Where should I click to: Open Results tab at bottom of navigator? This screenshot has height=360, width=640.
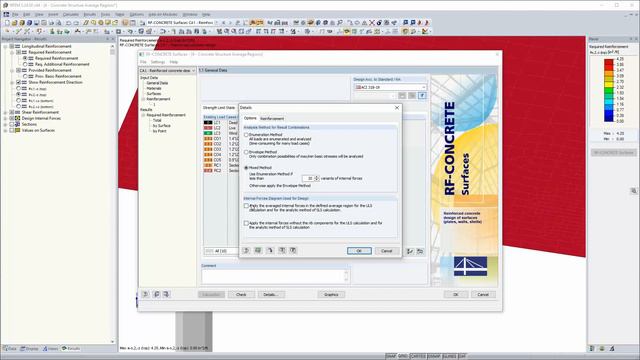point(71,349)
